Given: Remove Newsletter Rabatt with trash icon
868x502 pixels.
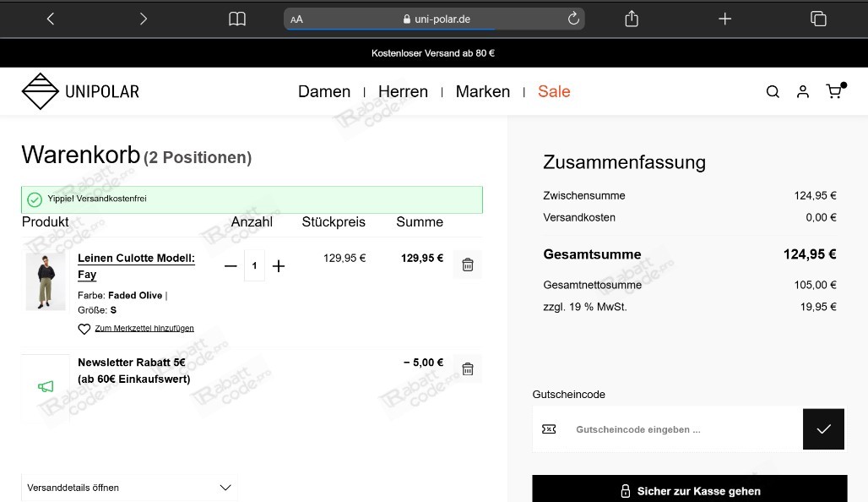Looking at the screenshot, I should click(x=468, y=369).
